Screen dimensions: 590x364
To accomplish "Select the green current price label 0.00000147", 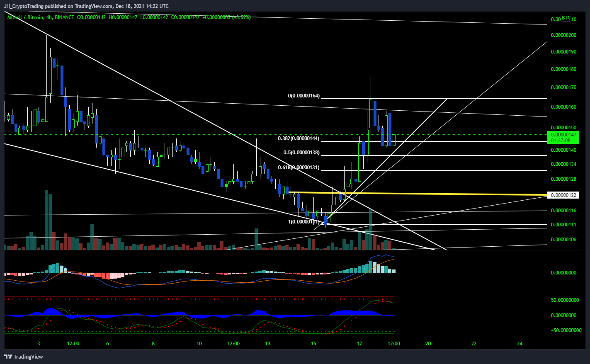I will tap(563, 135).
